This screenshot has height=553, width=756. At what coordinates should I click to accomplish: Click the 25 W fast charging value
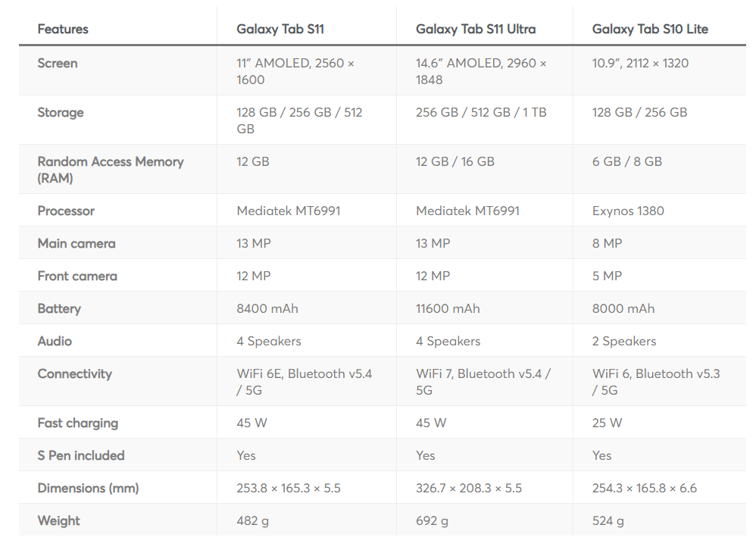click(607, 423)
